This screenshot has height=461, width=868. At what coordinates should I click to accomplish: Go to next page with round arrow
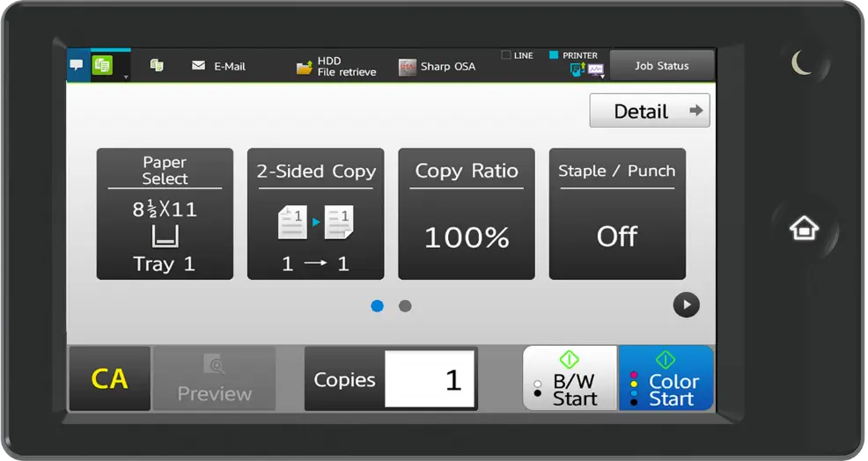[686, 304]
